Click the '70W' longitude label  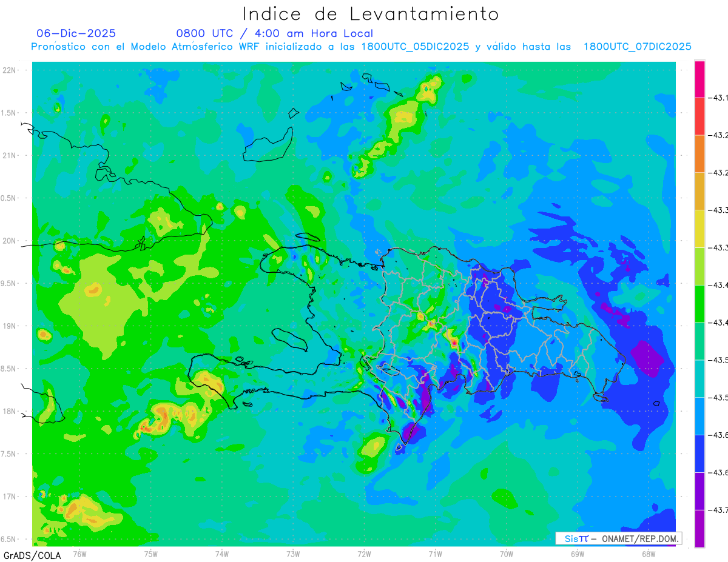(x=507, y=554)
